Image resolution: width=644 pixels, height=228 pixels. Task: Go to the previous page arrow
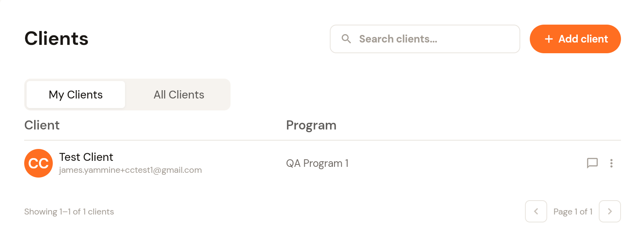[536, 211]
